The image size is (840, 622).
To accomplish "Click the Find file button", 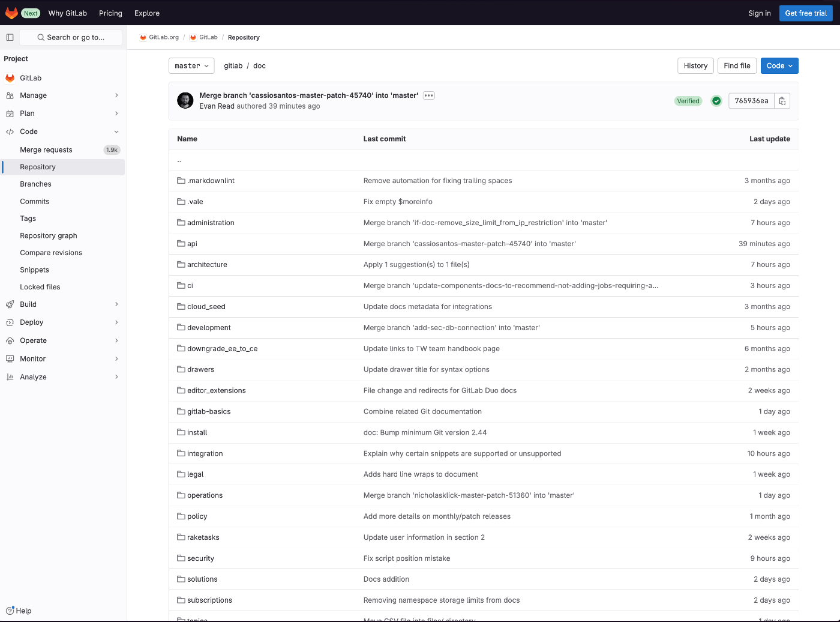I will 737,66.
